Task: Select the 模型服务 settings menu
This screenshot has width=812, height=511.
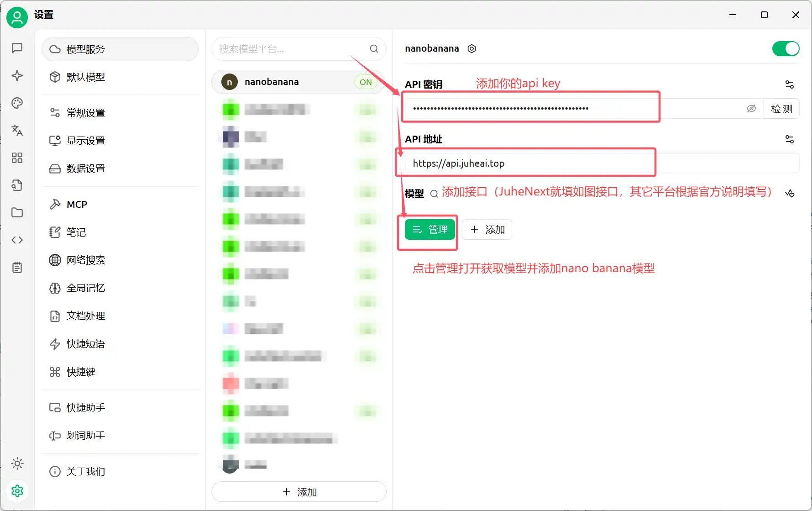Action: point(120,49)
